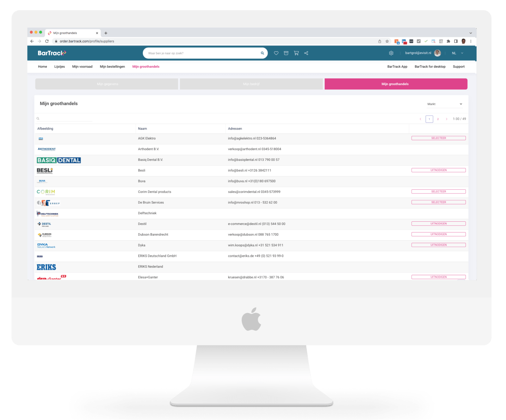506x420 pixels.
Task: Go to next page chevron in pagination
Action: (447, 119)
